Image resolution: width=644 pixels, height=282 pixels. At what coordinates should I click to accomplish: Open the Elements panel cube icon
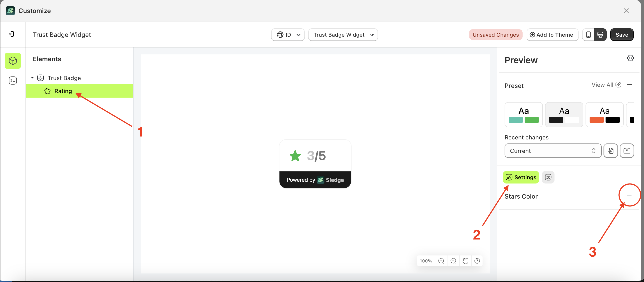pos(13,60)
